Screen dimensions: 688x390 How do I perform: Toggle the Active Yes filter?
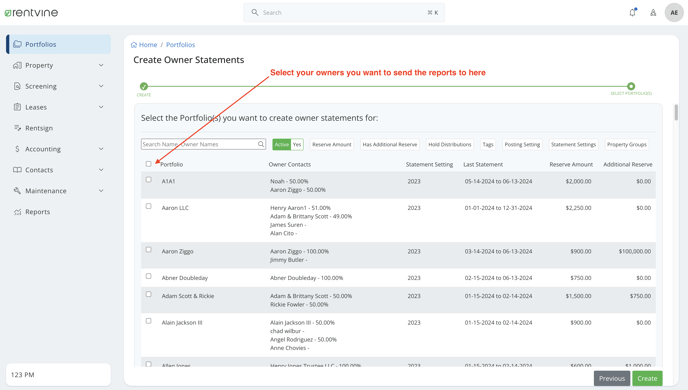click(288, 144)
